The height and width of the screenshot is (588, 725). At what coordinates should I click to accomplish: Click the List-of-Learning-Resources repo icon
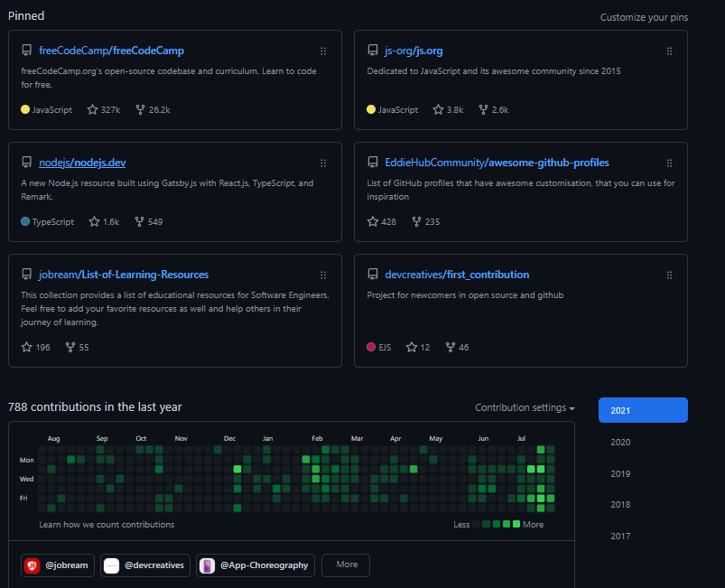pyautogui.click(x=27, y=275)
